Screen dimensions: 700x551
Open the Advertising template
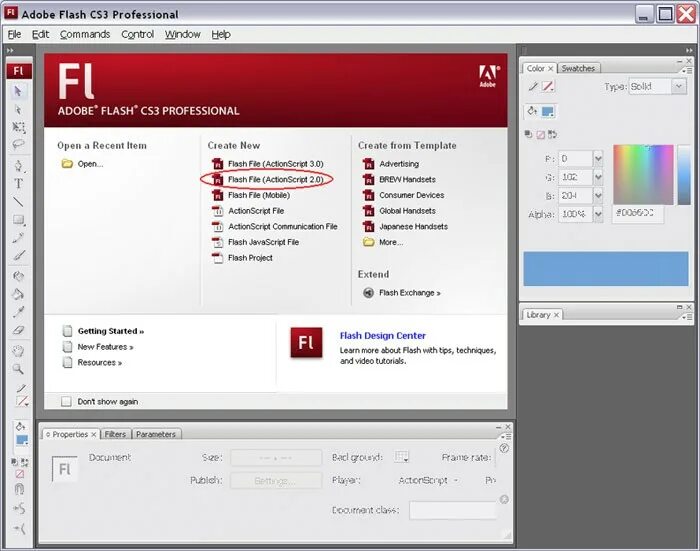pos(391,164)
